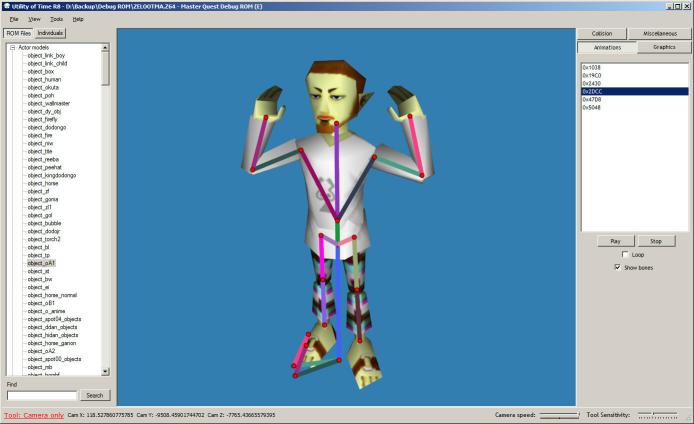Select object_poh in the tree
The width and height of the screenshot is (694, 424).
pyautogui.click(x=41, y=96)
